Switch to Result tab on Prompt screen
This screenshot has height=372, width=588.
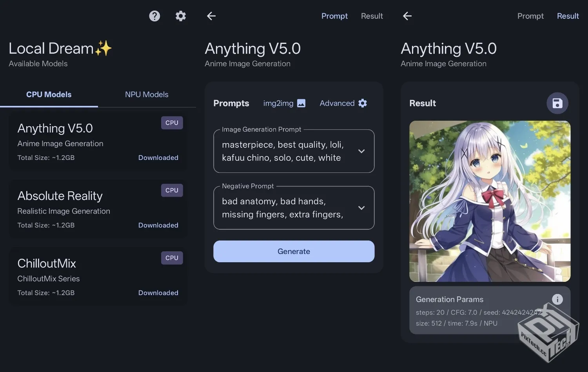[x=372, y=16]
